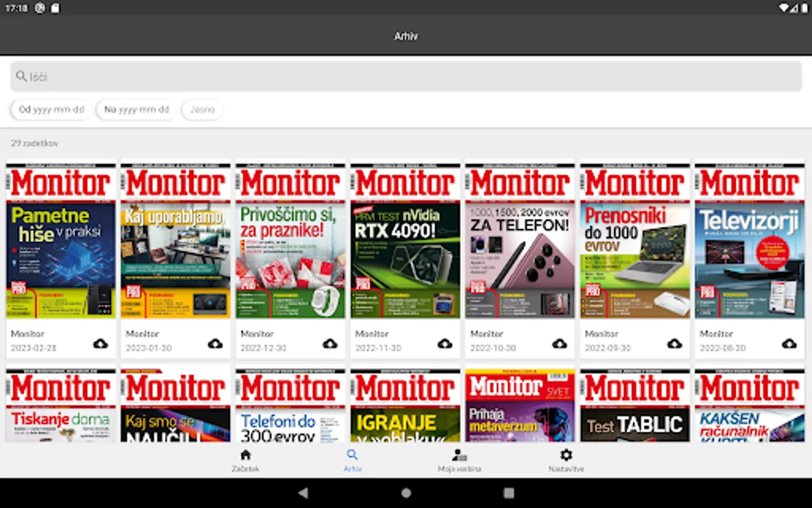Screen dimensions: 812x508
Task: Open the 'KAKŠEN računalnik' Monitor cover
Action: (x=749, y=405)
